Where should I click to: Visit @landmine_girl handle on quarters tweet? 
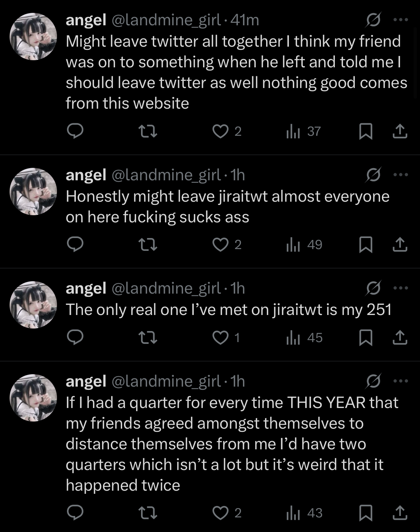tap(166, 381)
